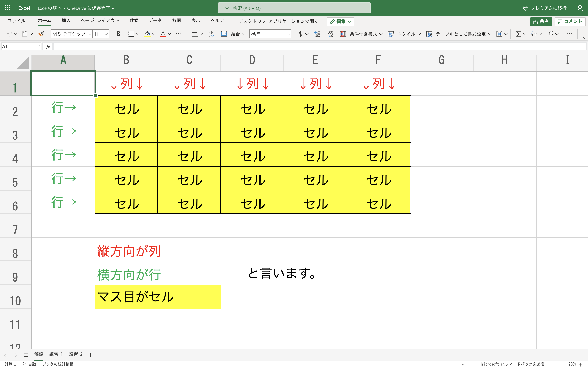Expand the font color dropdown arrow
Image resolution: width=588 pixels, height=368 pixels.
point(170,34)
